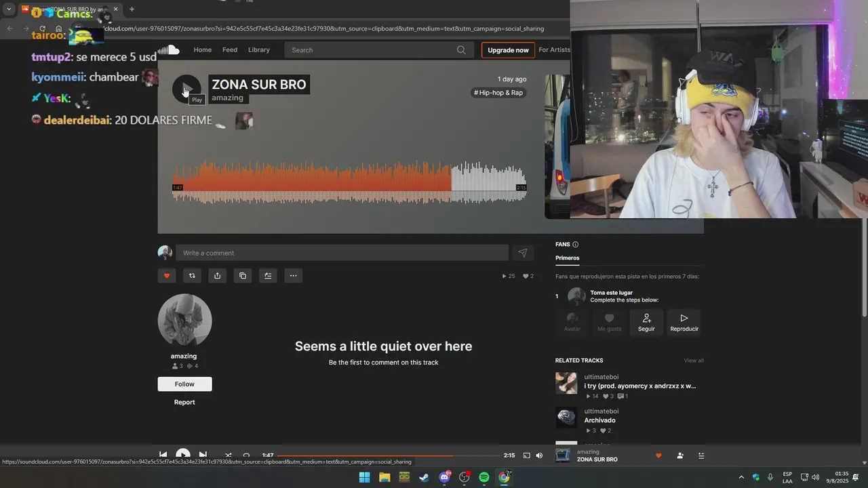
Task: Share the track with the share icon
Action: click(x=217, y=276)
